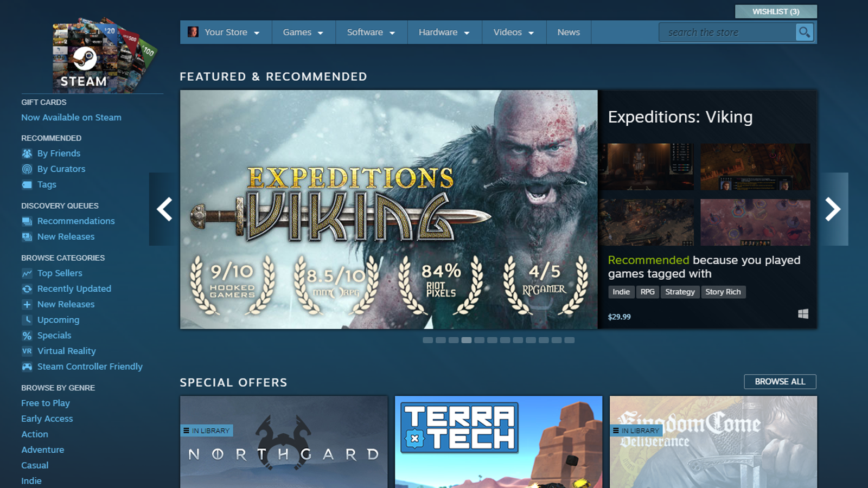Image resolution: width=868 pixels, height=488 pixels.
Task: Click the By Friends icon
Action: click(x=27, y=153)
